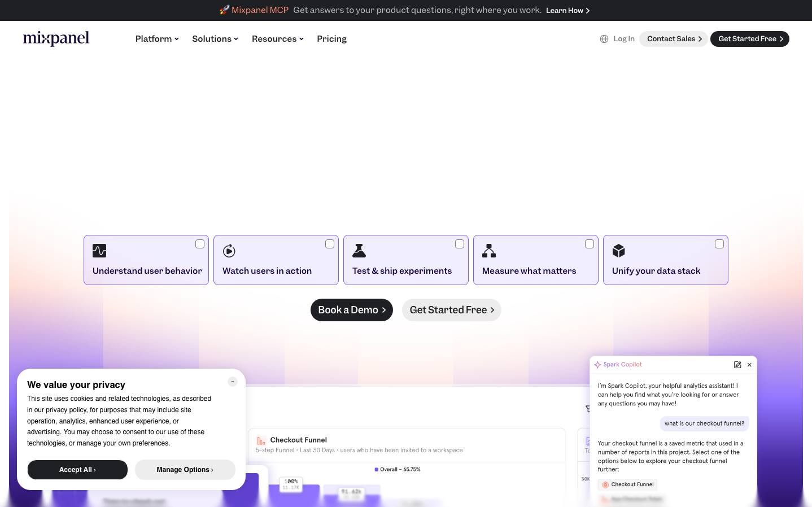Click the Watch users in action replay icon
812x507 pixels.
click(229, 251)
